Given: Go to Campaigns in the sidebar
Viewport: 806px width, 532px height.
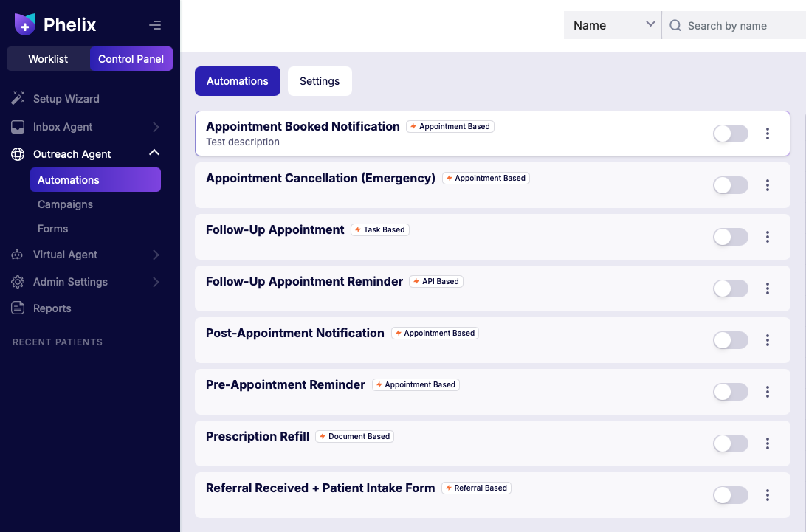Looking at the screenshot, I should point(65,204).
